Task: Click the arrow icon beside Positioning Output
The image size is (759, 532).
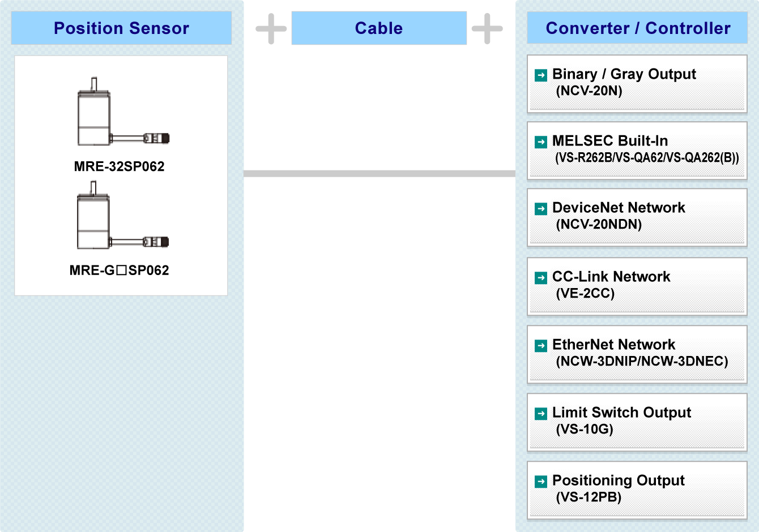Action: [x=541, y=481]
